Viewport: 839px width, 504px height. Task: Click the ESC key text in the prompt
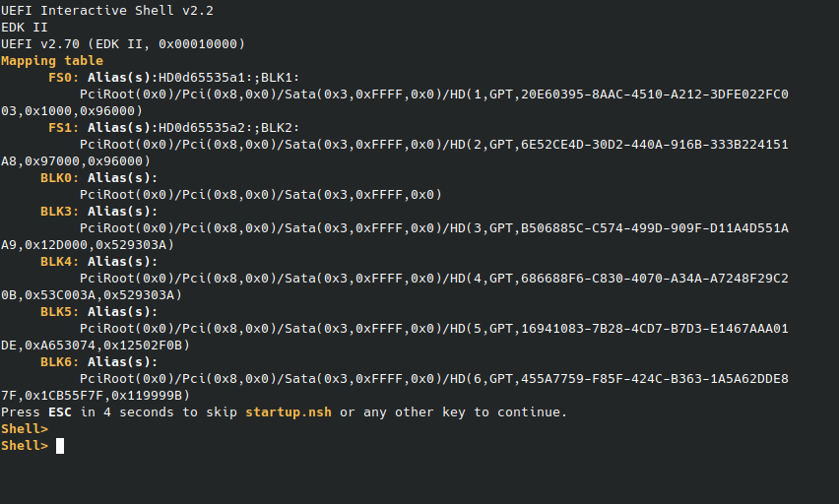pos(59,411)
